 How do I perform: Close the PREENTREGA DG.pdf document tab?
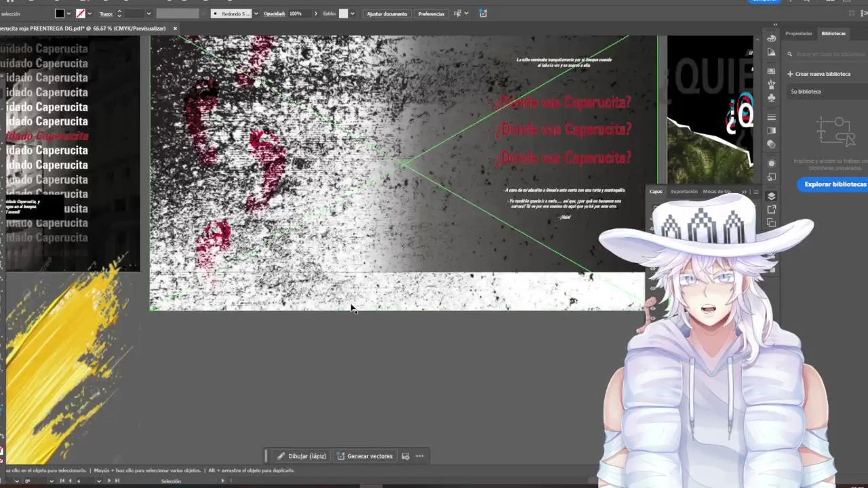coord(175,28)
